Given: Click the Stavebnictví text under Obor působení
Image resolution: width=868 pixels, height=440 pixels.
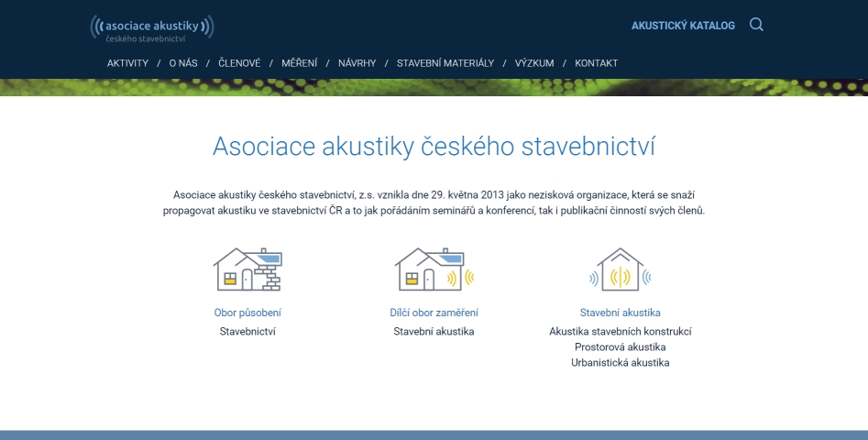Looking at the screenshot, I should coord(247,332).
